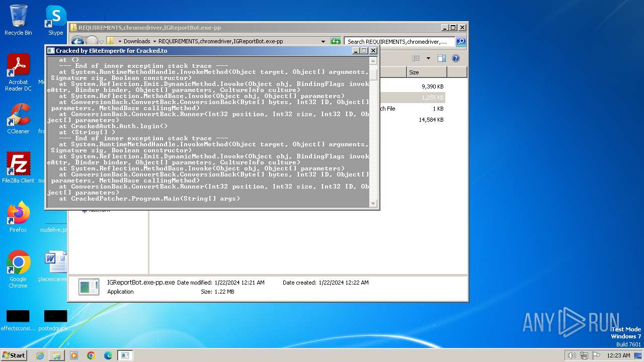
Task: Click the taskbar clock showing 12:23 AM
Action: [x=618, y=355]
